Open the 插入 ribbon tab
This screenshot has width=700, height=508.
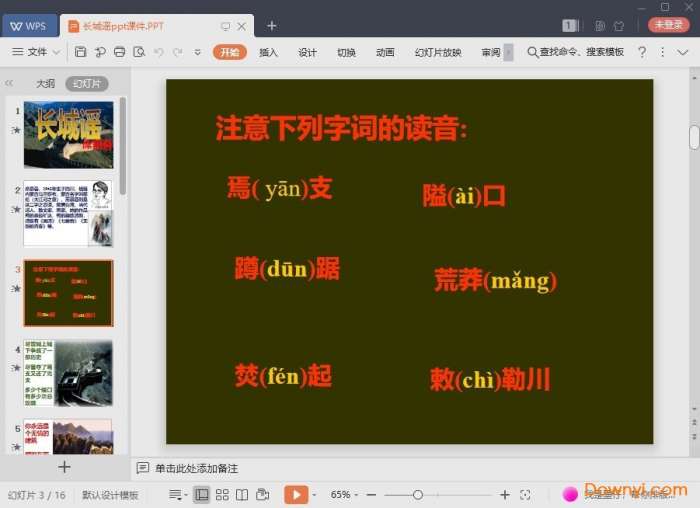coord(268,52)
